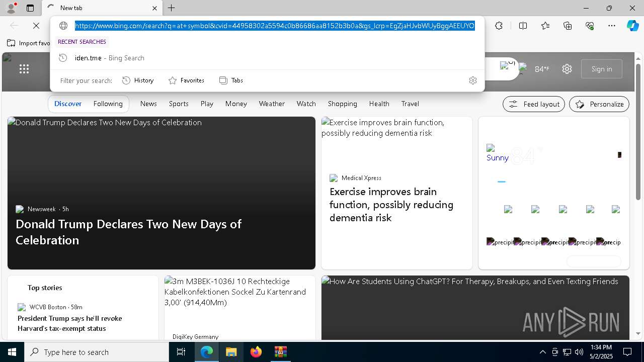Click the Top stories heading
Image resolution: width=644 pixels, height=362 pixels.
(45, 288)
